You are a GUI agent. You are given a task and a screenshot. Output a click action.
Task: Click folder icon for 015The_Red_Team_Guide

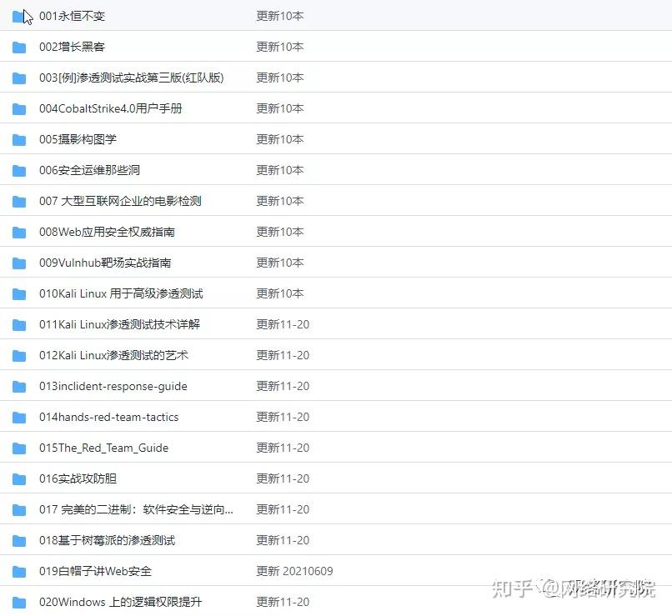tap(19, 448)
